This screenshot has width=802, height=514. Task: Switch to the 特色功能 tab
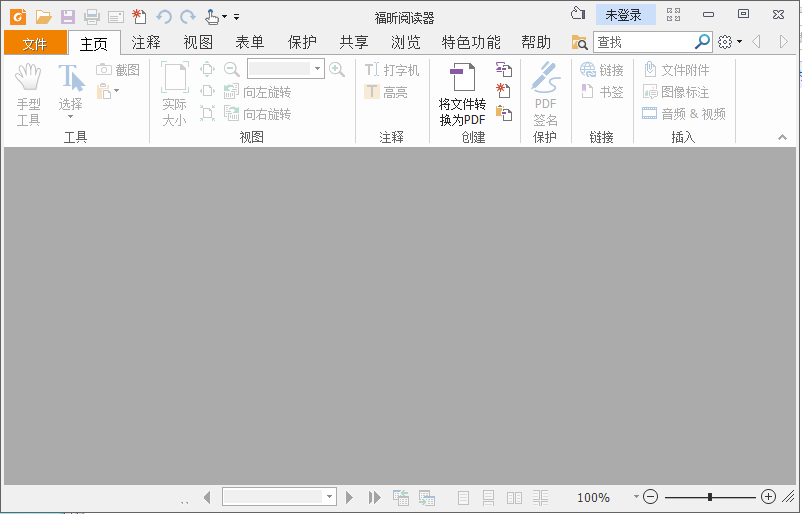(x=471, y=42)
